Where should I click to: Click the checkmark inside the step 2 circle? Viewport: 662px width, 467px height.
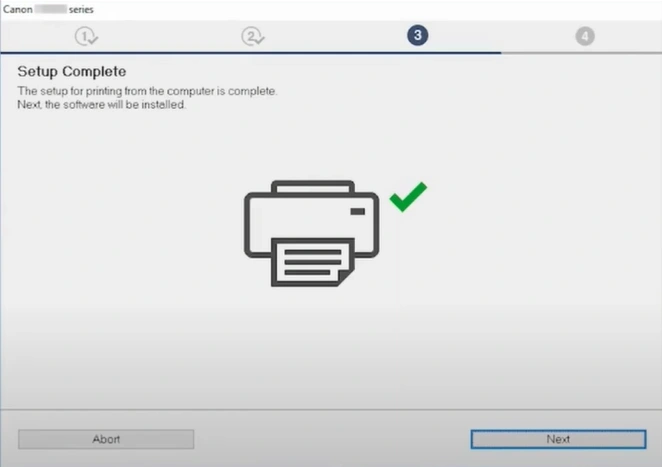(x=255, y=38)
